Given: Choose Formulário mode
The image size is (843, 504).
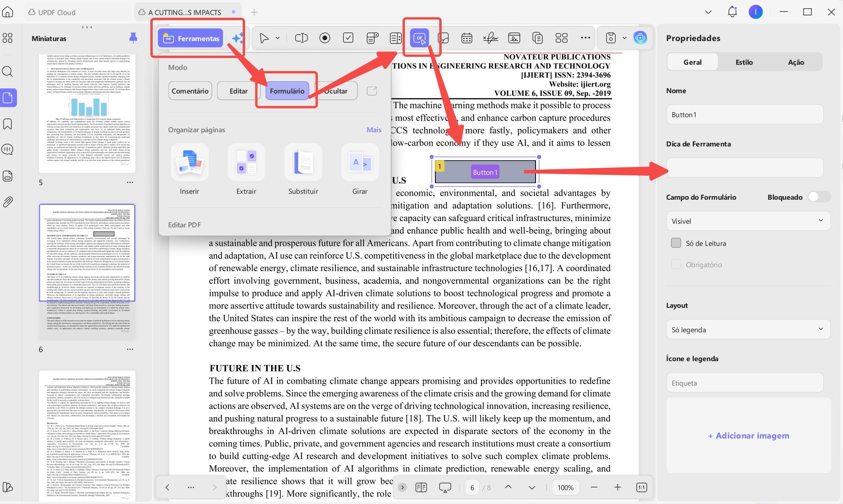Looking at the screenshot, I should click(287, 91).
